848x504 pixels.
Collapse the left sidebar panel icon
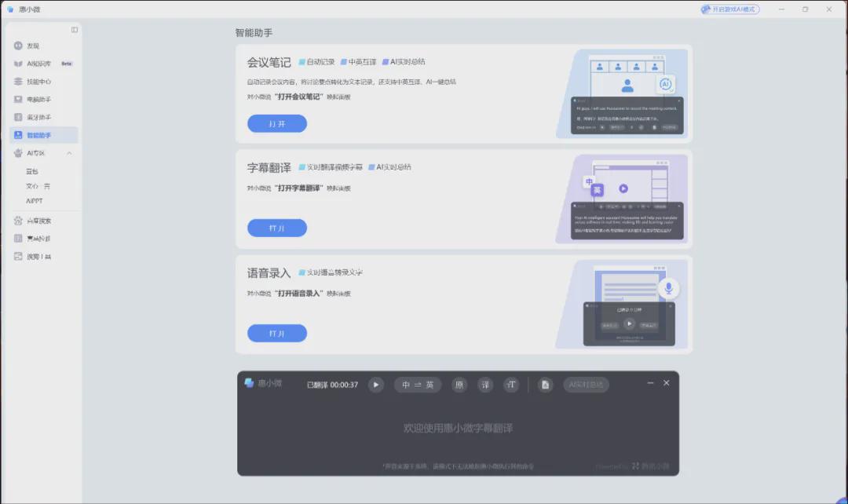coord(75,30)
